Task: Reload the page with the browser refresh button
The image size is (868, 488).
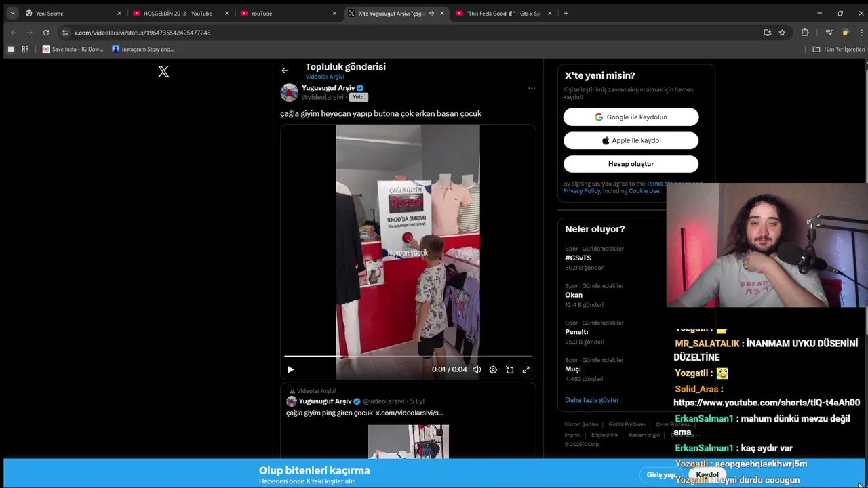Action: click(46, 32)
